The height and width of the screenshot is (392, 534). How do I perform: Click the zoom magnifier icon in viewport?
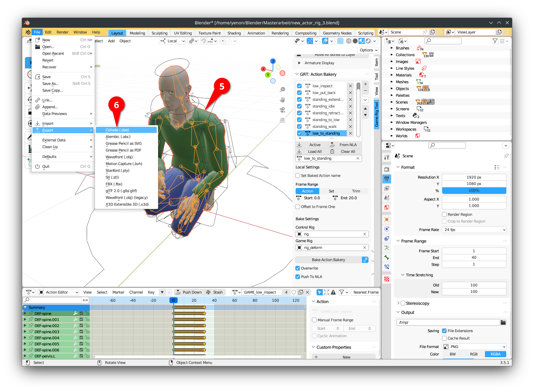pos(282,90)
